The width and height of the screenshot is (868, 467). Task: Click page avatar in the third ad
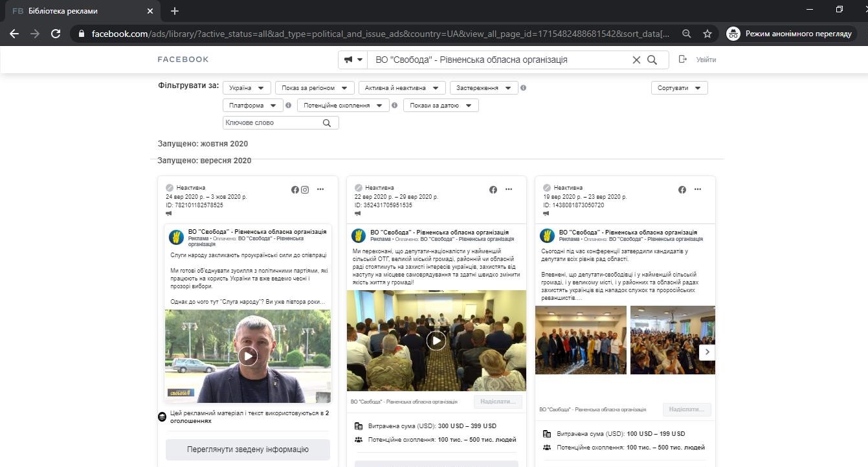tap(548, 235)
